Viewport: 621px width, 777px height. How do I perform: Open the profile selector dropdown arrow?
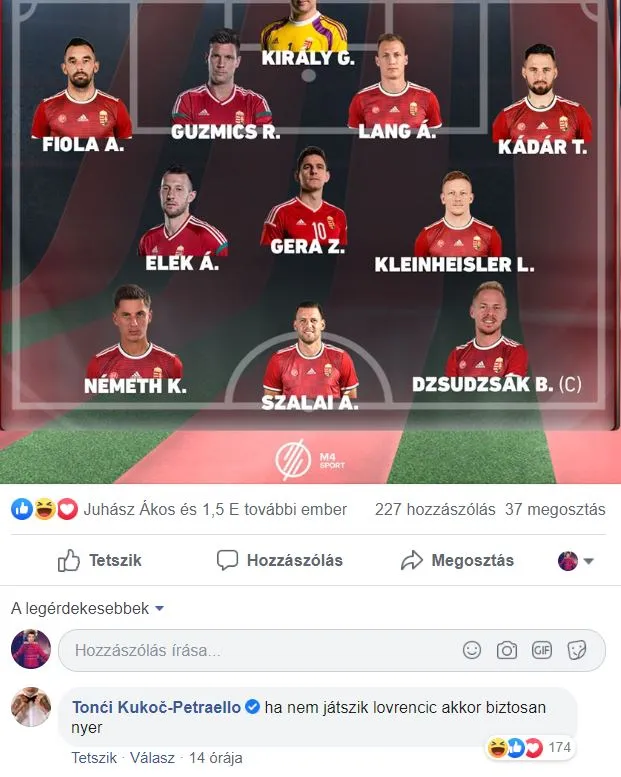coord(588,561)
